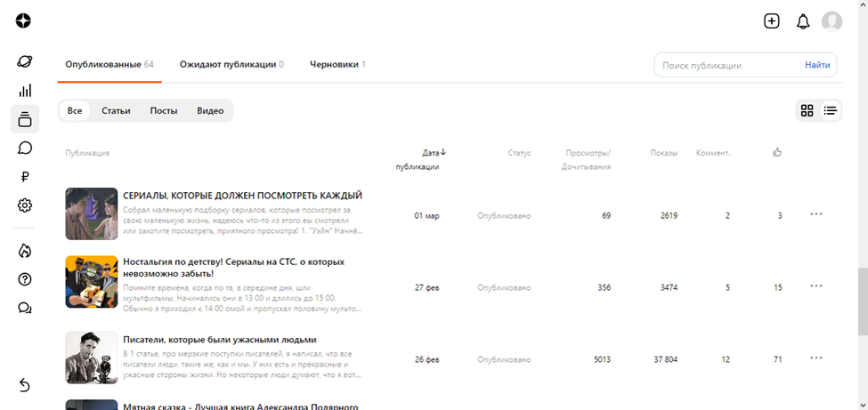Click the impressions value 3474
This screenshot has width=868, height=410.
(669, 288)
